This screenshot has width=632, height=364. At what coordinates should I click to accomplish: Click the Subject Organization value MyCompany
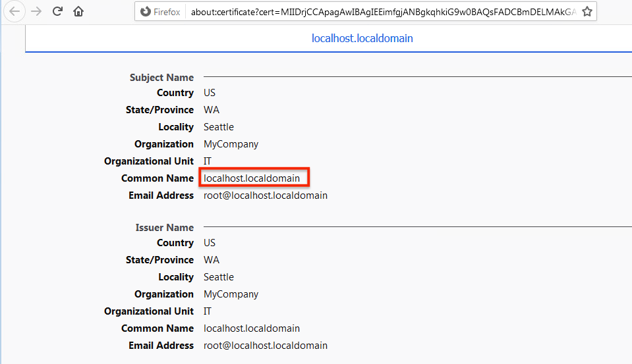[x=231, y=144]
